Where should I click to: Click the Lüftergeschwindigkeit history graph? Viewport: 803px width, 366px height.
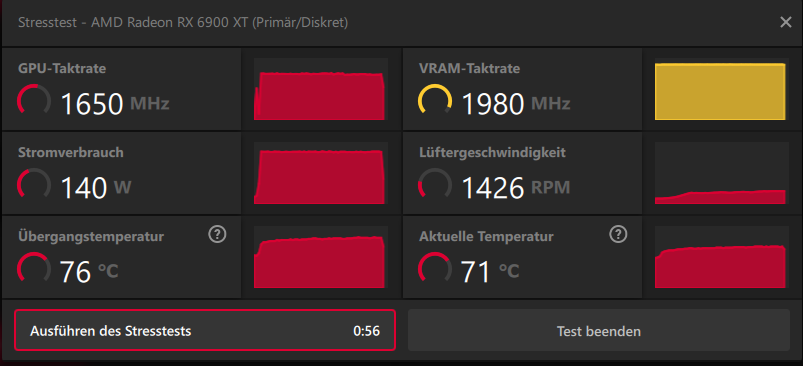[x=722, y=174]
